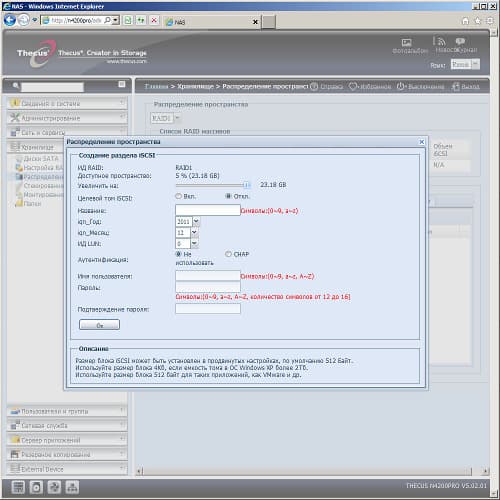The width and height of the screenshot is (500, 500).
Task: Click the Избранное heart link
Action: coord(370,87)
